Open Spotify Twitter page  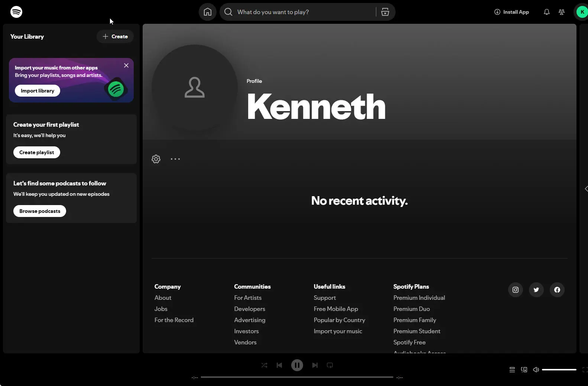(536, 290)
